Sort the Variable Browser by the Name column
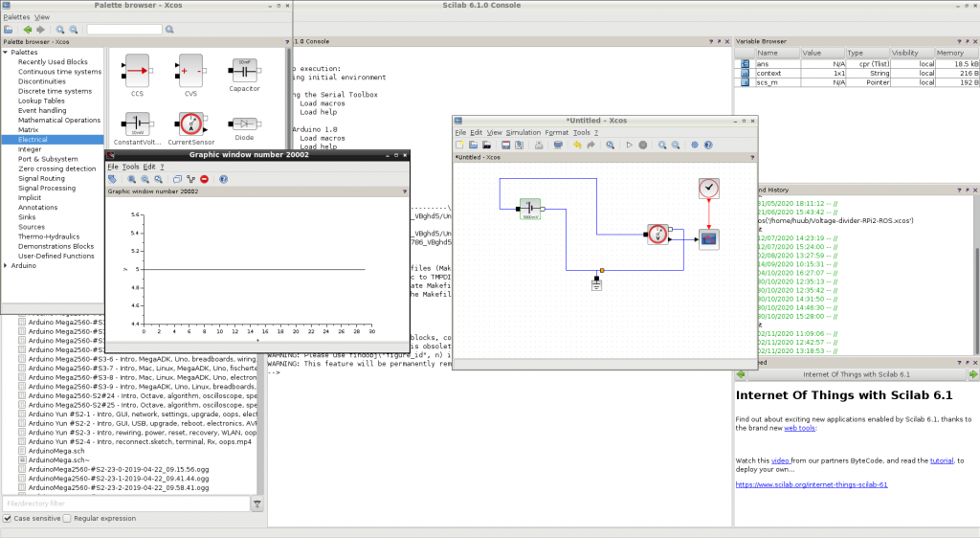The height and width of the screenshot is (538, 980). pyautogui.click(x=777, y=53)
